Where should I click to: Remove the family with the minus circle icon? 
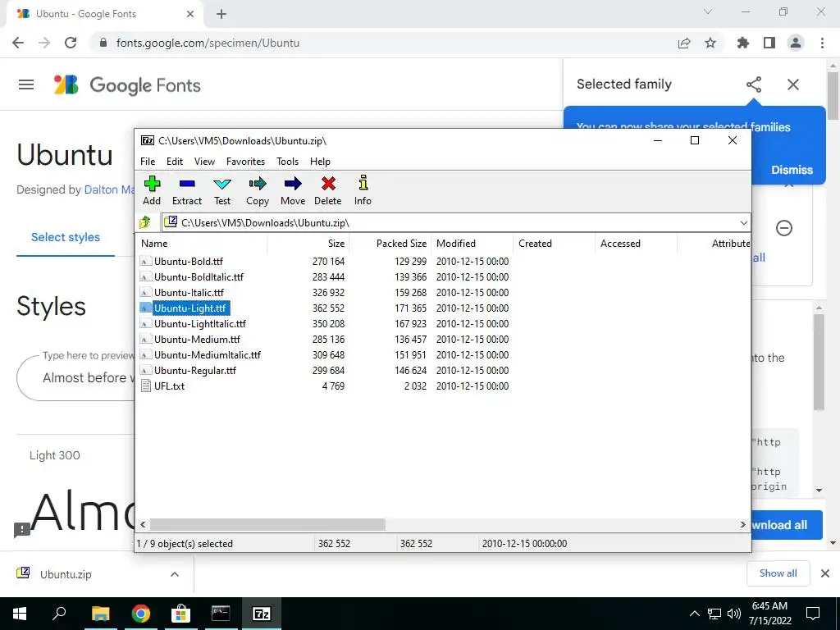coord(783,228)
